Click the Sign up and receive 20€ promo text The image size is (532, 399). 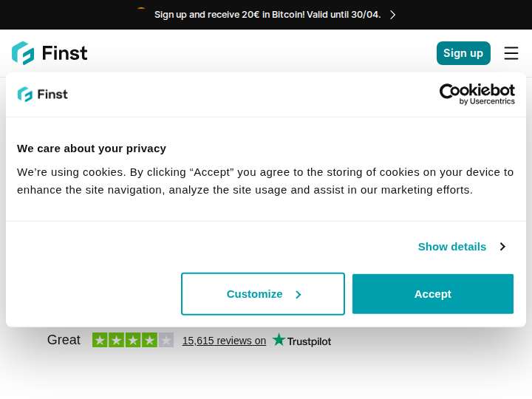click(x=267, y=15)
